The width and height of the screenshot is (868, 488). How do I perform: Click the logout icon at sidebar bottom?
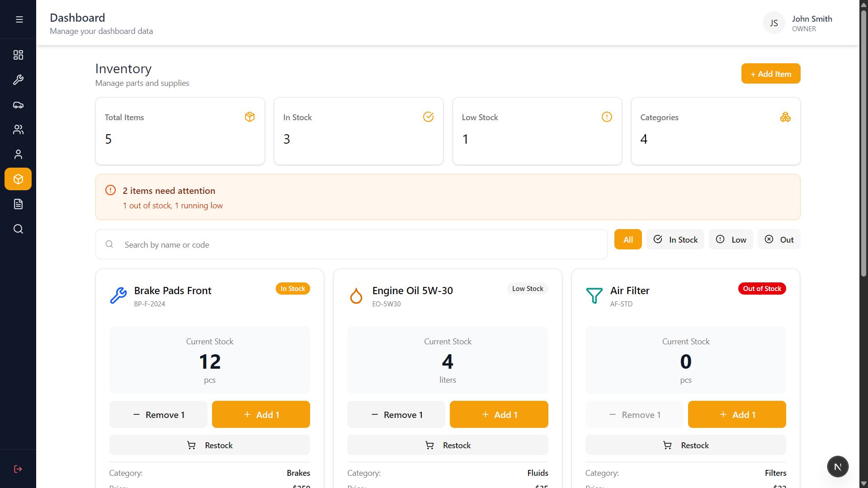coord(18,469)
